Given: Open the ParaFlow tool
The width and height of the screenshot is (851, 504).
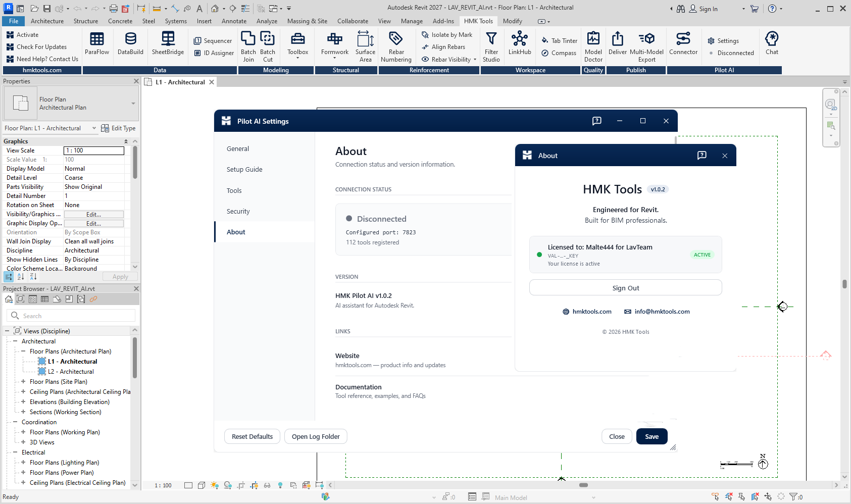Looking at the screenshot, I should coord(97,43).
